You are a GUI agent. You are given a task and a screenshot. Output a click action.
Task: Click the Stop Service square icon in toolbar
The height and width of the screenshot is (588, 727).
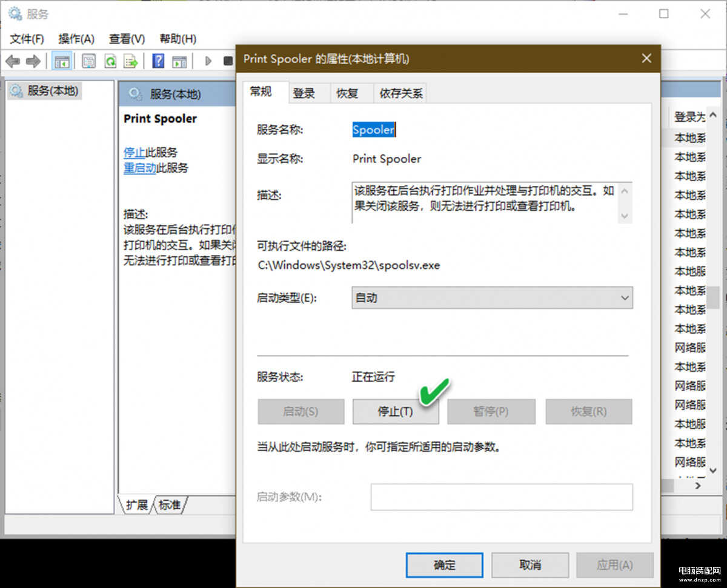click(x=228, y=61)
